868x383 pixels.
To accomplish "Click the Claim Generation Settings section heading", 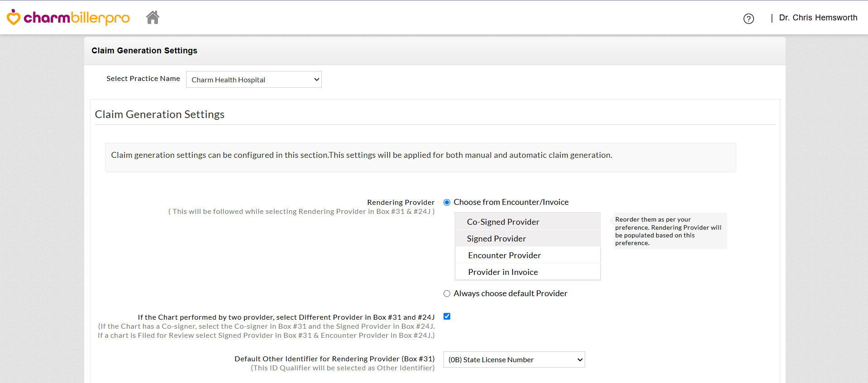I will [x=160, y=114].
